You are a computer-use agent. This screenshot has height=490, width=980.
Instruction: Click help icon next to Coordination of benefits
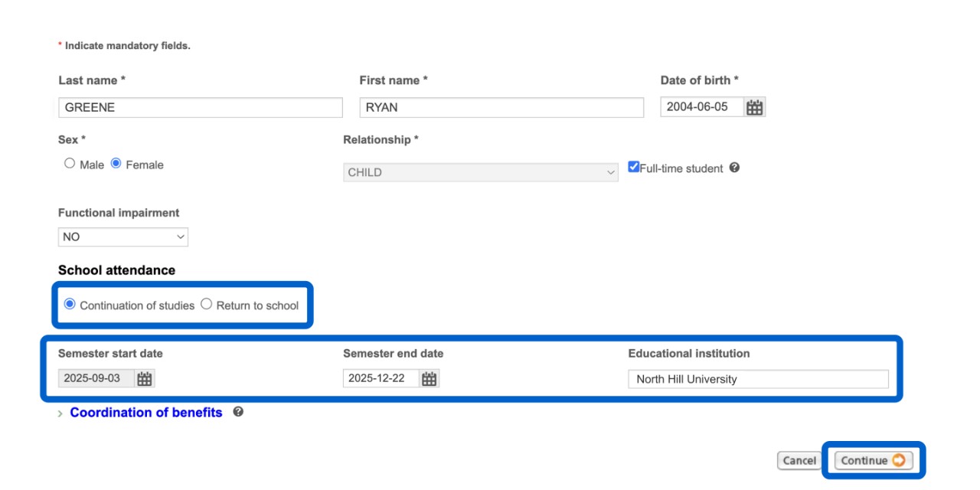point(238,412)
